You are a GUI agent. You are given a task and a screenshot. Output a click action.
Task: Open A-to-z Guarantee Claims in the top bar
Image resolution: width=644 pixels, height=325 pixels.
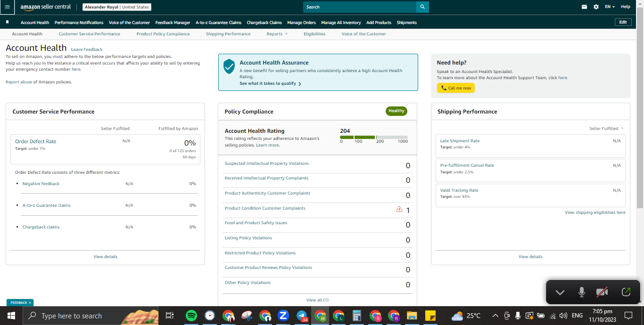218,23
